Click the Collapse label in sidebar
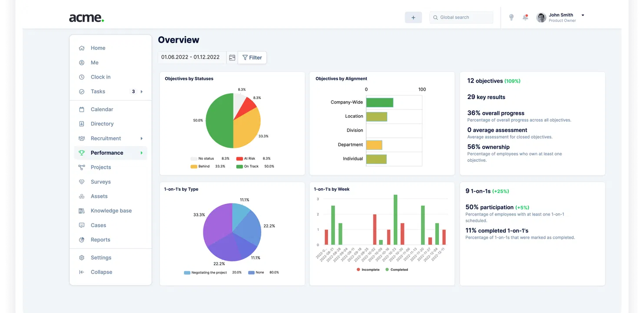 (101, 272)
